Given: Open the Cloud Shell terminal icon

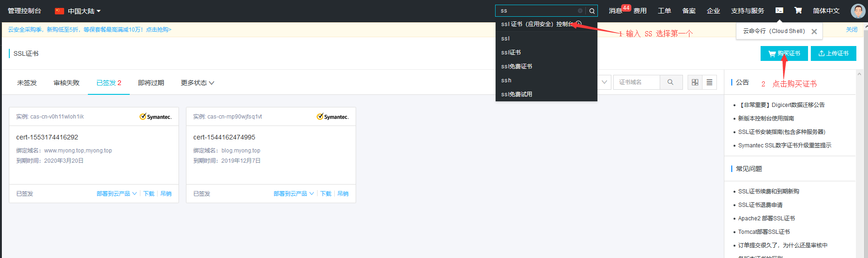Looking at the screenshot, I should [779, 10].
